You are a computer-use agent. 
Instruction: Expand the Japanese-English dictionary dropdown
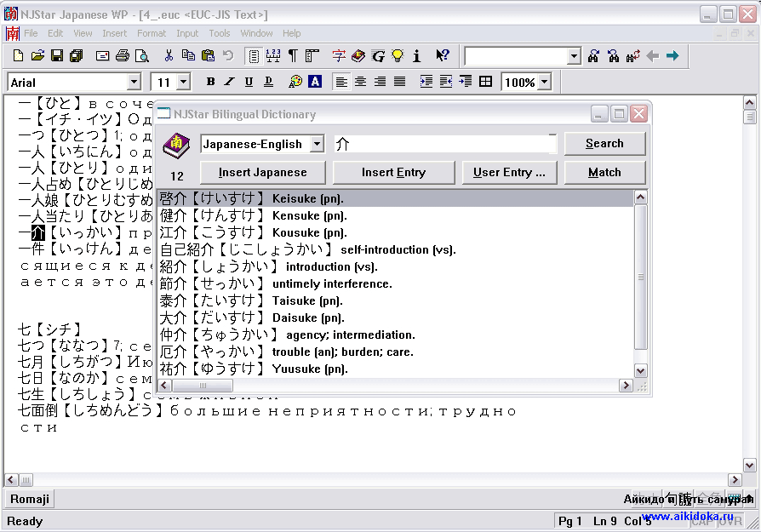[x=317, y=144]
